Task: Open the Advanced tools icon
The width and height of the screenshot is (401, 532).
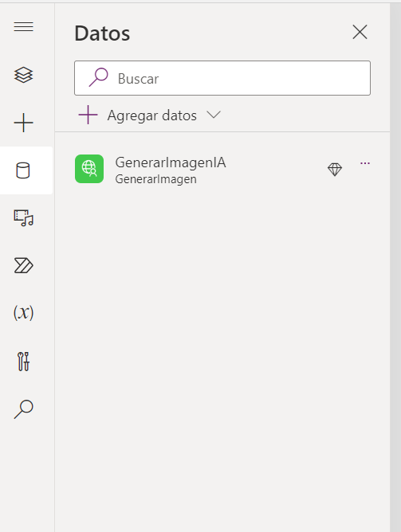Action: pos(23,362)
